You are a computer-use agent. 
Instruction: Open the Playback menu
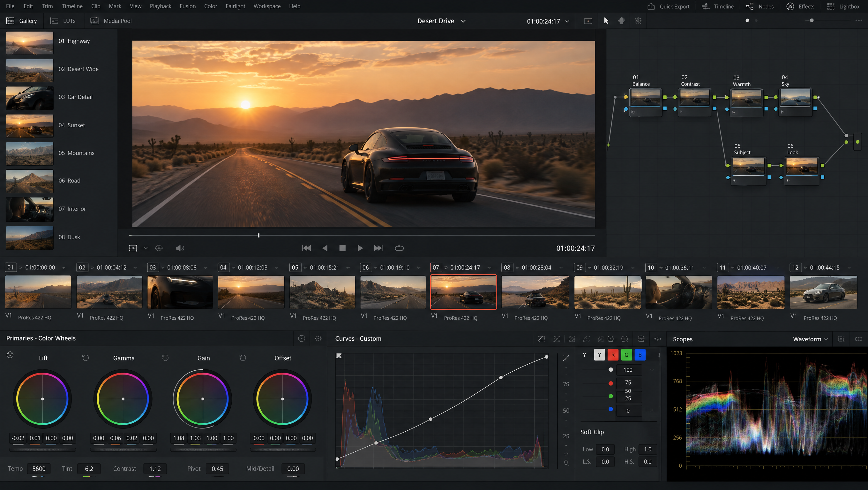point(161,6)
